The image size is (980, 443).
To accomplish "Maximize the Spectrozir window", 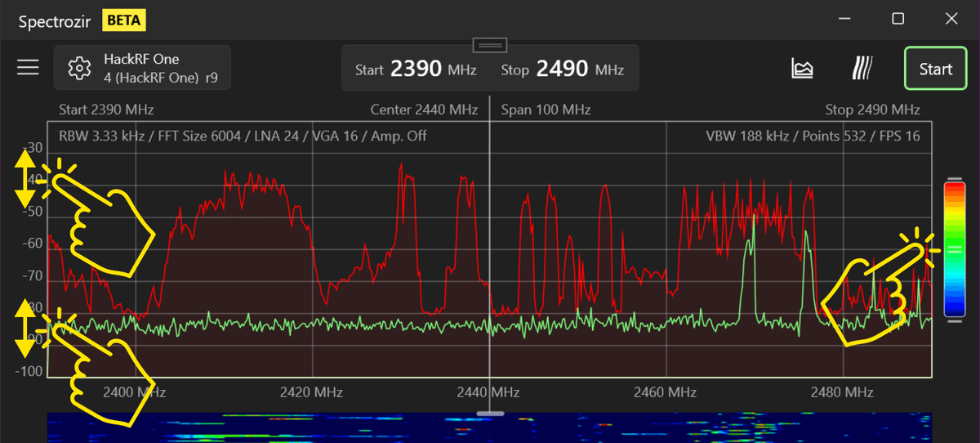I will click(898, 19).
